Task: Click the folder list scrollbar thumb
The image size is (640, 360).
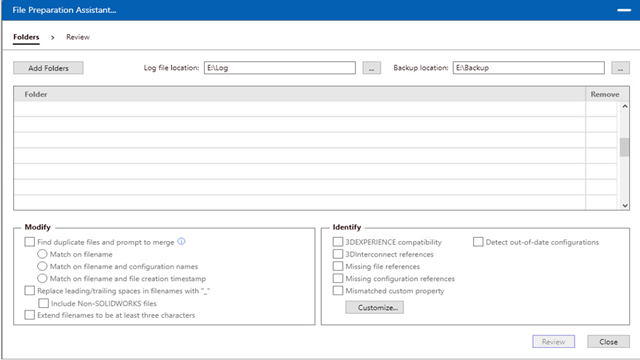Action: 624,147
